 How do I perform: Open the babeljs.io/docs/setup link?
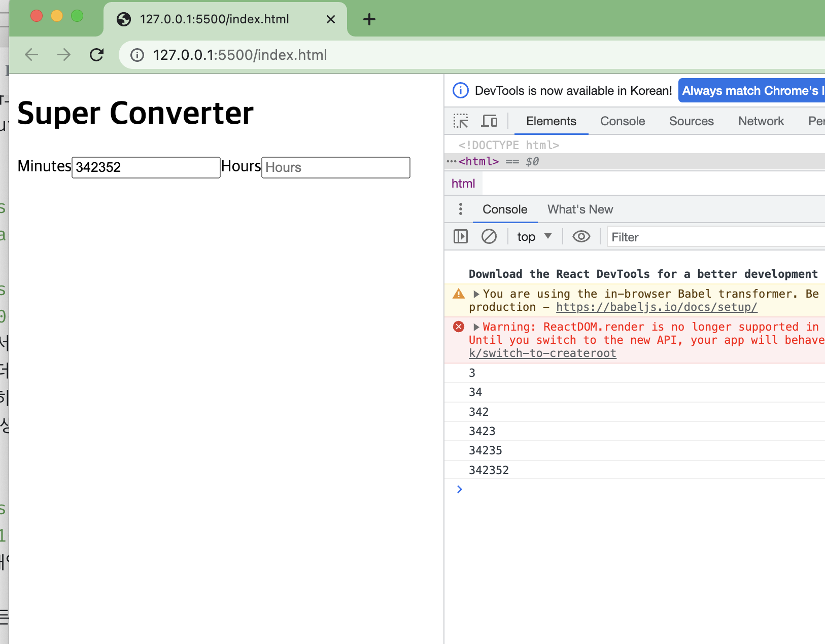coord(657,307)
